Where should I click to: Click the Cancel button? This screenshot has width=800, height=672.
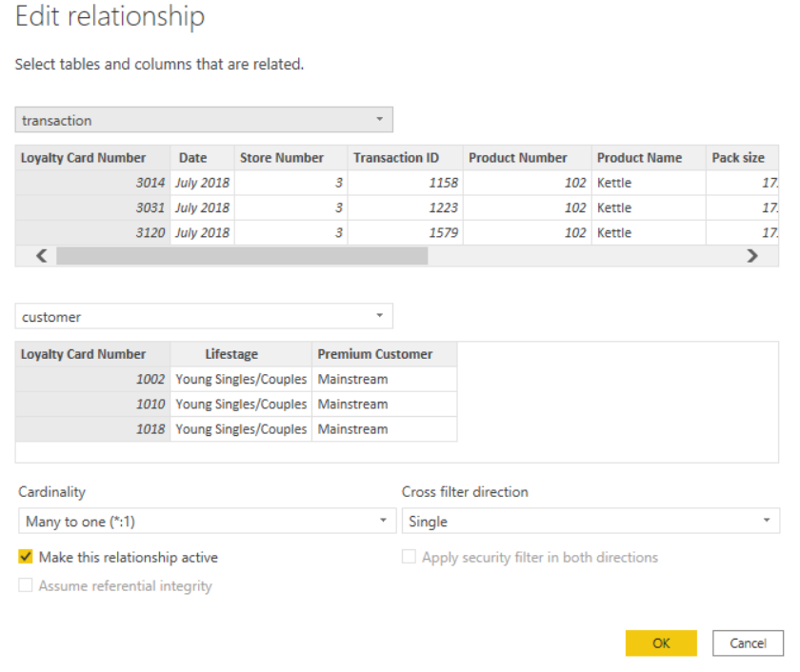click(x=748, y=642)
